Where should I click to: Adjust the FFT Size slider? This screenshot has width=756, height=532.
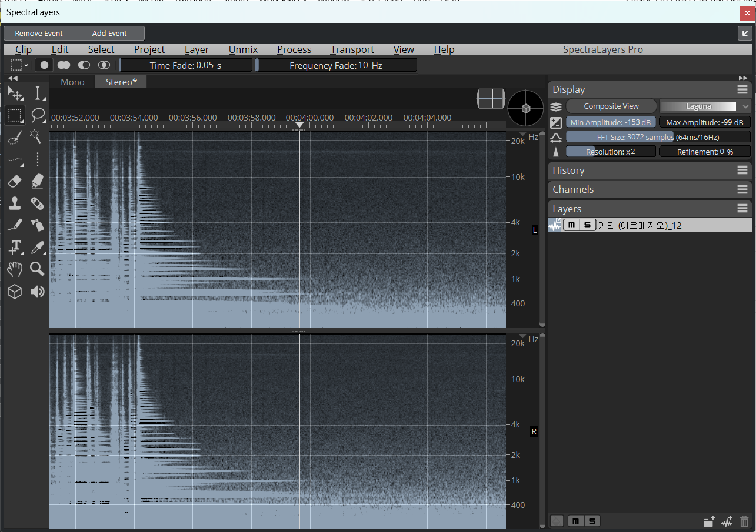click(x=658, y=137)
